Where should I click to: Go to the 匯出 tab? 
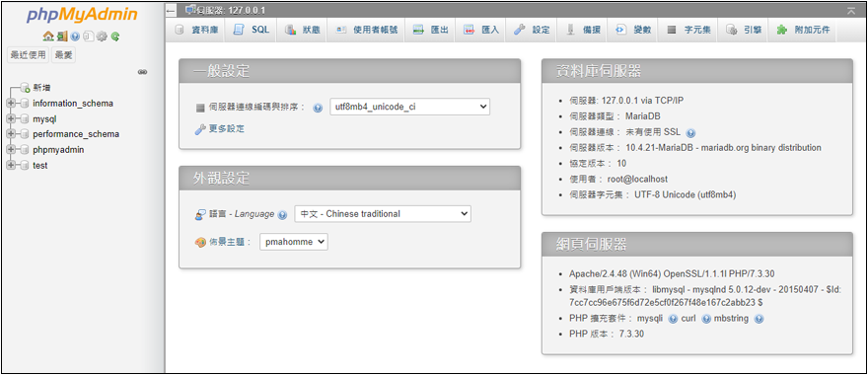pyautogui.click(x=431, y=31)
